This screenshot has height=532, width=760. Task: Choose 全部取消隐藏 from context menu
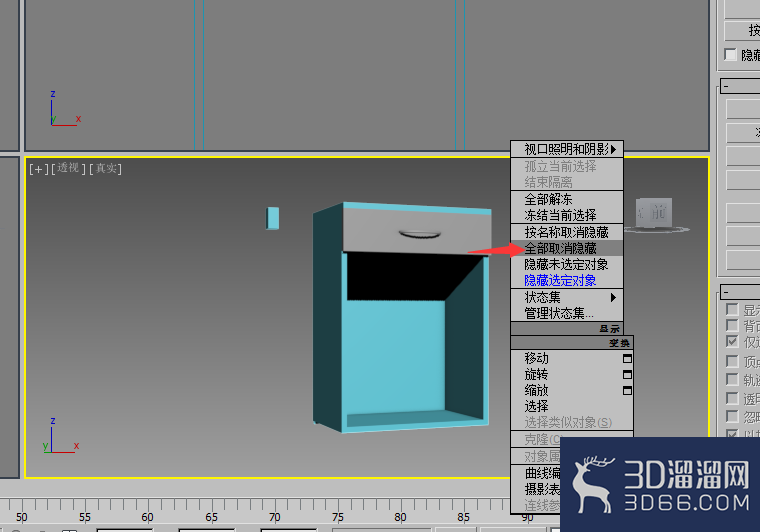coord(567,249)
